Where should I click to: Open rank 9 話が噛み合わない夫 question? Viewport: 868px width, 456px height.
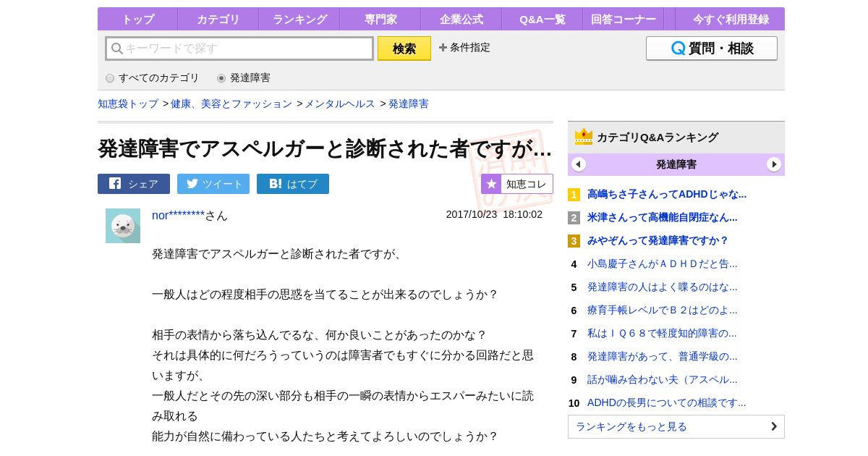tap(663, 379)
